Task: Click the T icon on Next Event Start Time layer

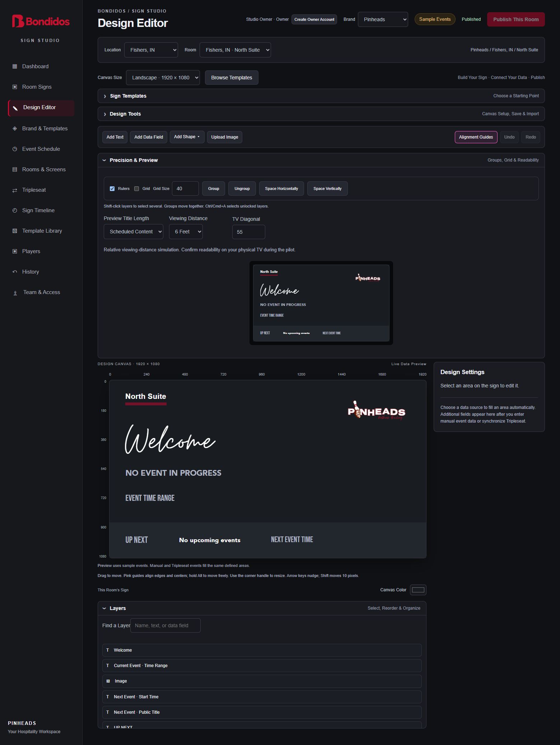Action: [107, 697]
